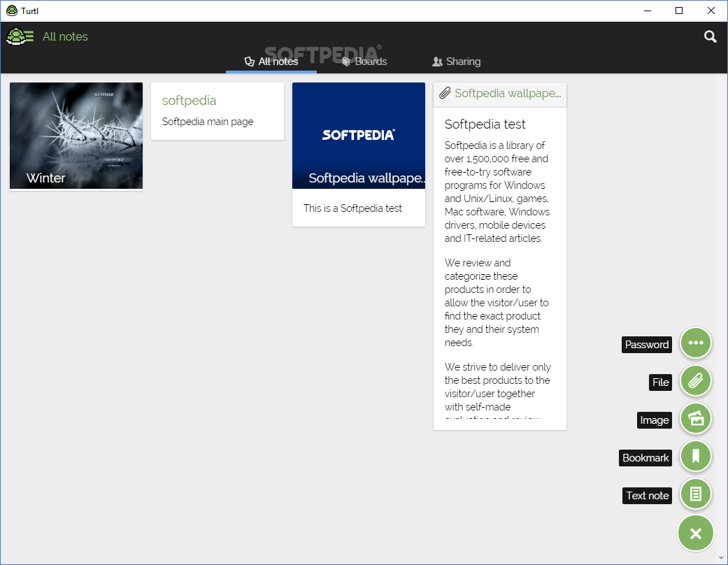Click the round File paperclip button

pyautogui.click(x=696, y=381)
